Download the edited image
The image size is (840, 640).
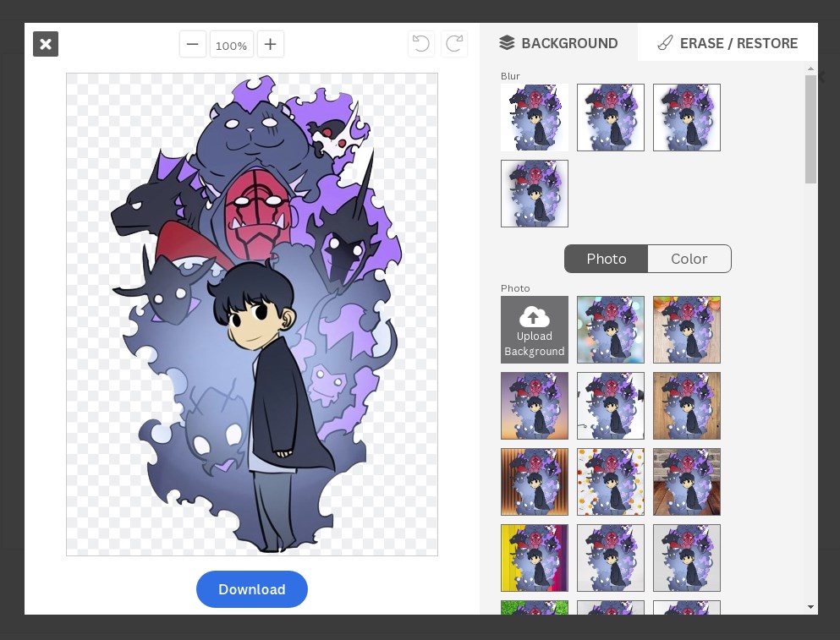click(252, 589)
